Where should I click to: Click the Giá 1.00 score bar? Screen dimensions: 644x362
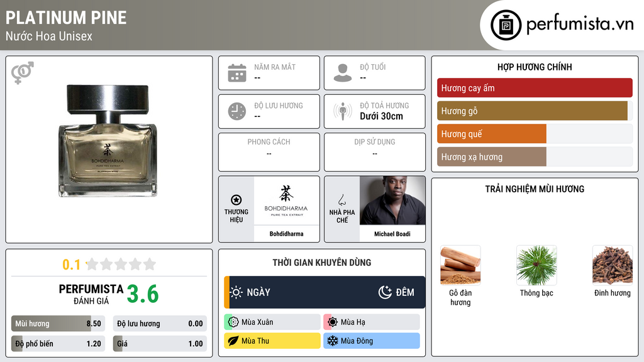tap(160, 344)
